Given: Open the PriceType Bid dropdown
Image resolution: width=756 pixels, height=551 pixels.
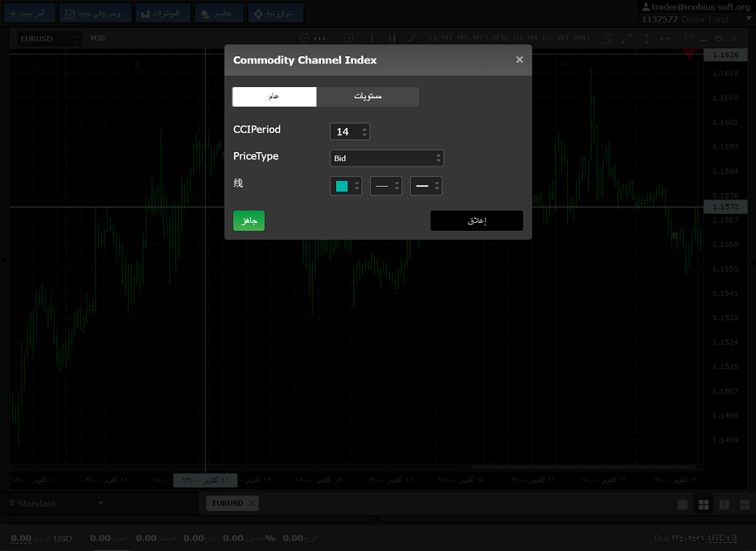Looking at the screenshot, I should [x=387, y=158].
